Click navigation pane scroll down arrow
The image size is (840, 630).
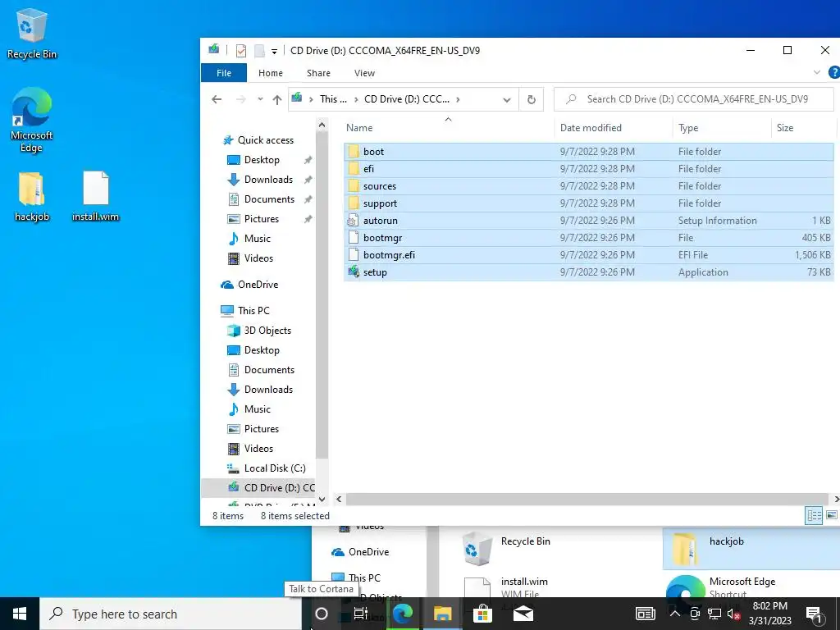pyautogui.click(x=322, y=499)
